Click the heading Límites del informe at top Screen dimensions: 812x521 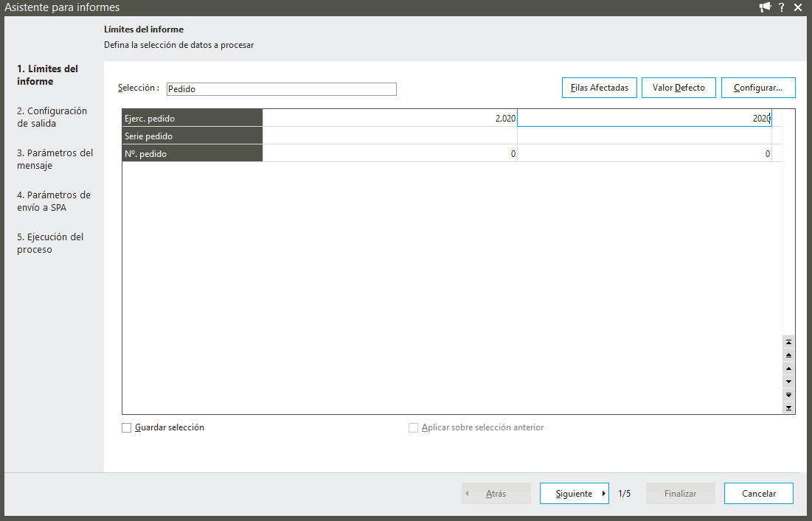tap(144, 29)
